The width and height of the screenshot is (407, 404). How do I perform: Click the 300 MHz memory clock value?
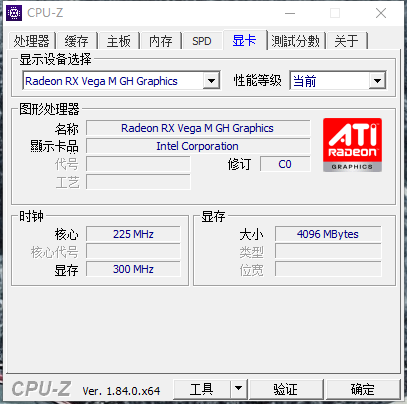click(133, 269)
